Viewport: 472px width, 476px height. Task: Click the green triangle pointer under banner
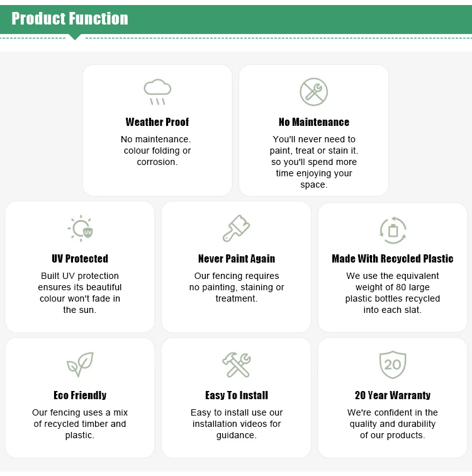tap(75, 37)
